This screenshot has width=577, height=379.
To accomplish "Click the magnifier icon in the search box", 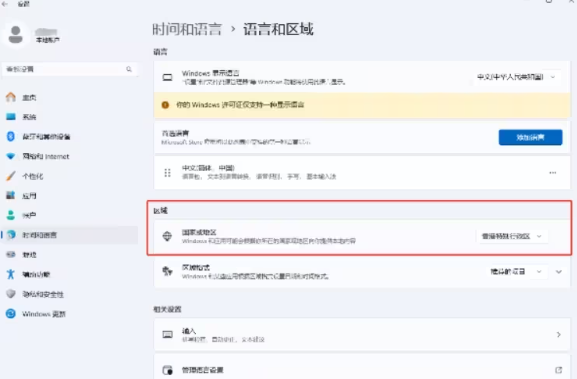I will pos(129,69).
